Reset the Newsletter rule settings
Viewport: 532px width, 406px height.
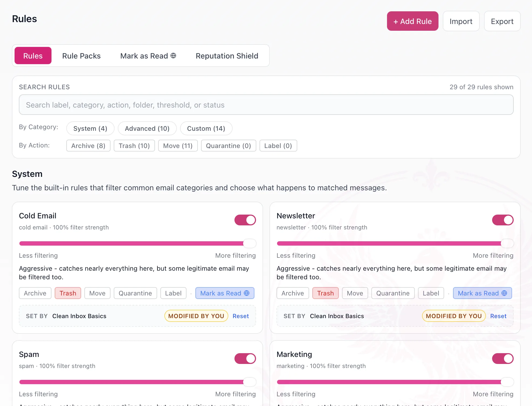[498, 316]
